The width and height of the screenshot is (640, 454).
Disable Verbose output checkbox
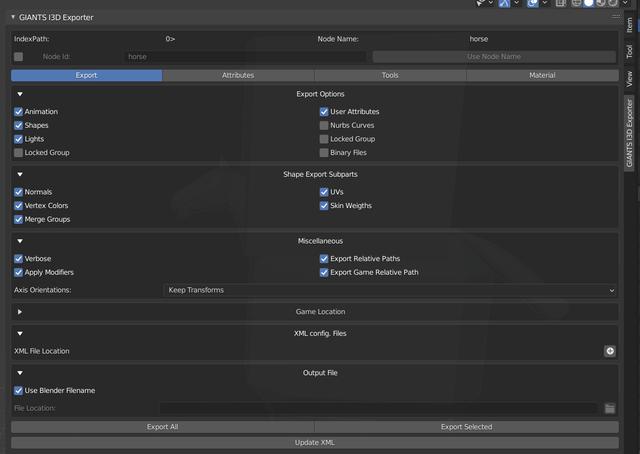click(18, 258)
